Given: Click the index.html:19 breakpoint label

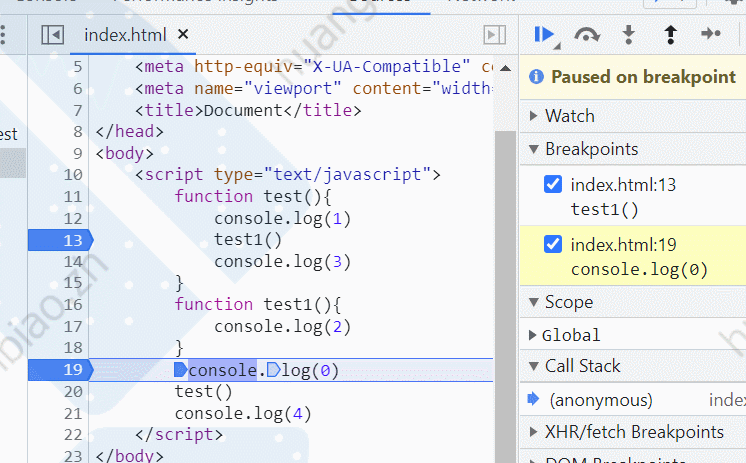Looking at the screenshot, I should pos(623,245).
